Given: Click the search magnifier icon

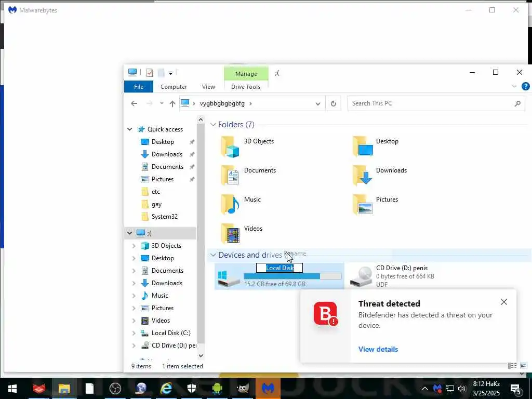Looking at the screenshot, I should 517,103.
